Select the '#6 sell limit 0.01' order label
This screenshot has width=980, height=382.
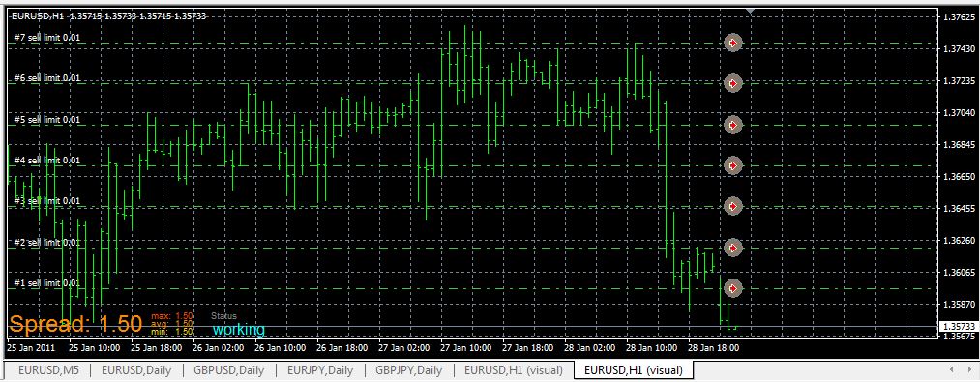tap(47, 78)
